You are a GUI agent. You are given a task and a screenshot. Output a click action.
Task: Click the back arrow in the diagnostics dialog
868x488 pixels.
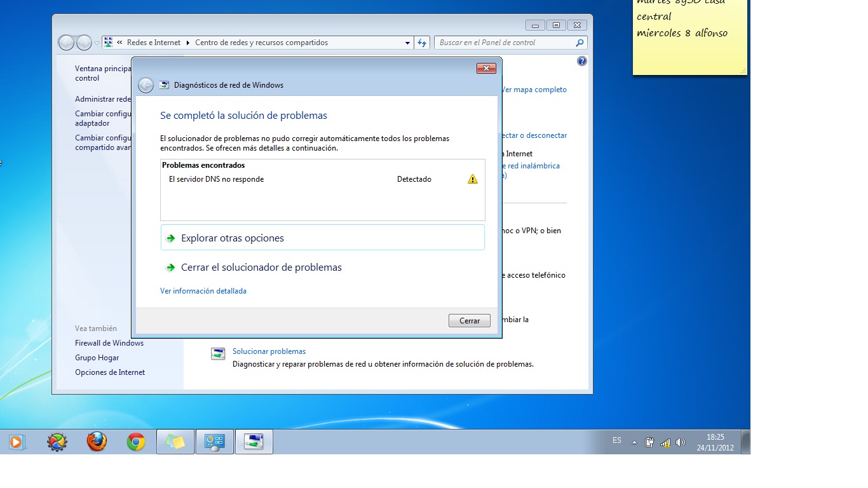click(146, 85)
